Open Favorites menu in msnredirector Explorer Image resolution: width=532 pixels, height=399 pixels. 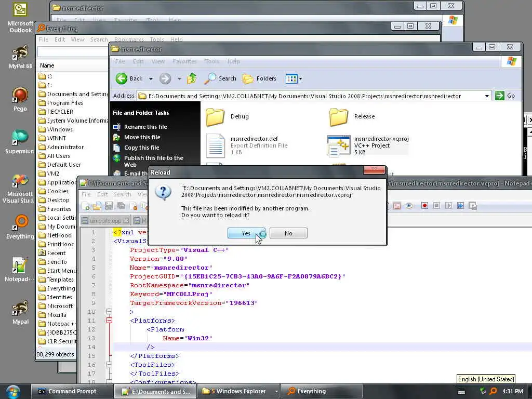click(184, 61)
